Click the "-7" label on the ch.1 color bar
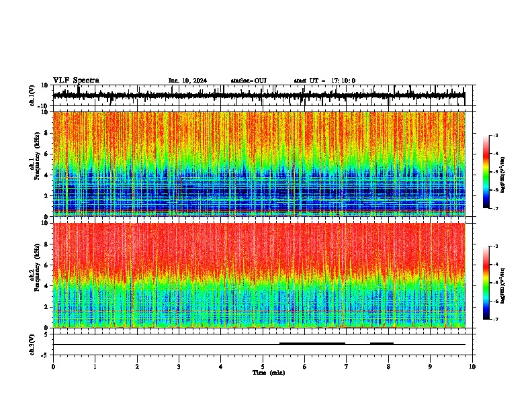The width and height of the screenshot is (532, 411). (x=495, y=208)
